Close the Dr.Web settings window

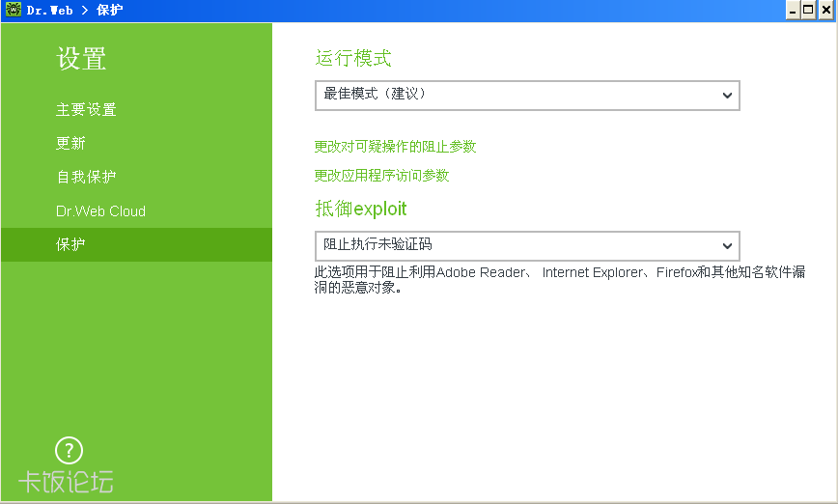[x=826, y=11]
